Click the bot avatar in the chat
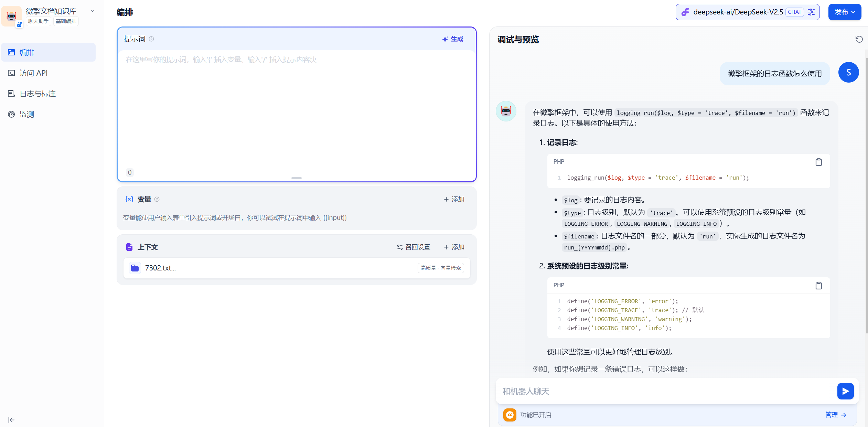This screenshot has width=868, height=427. [x=506, y=111]
